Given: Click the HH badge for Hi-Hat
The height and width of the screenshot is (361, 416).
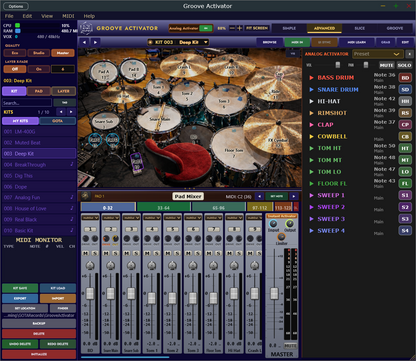Looking at the screenshot, I should (x=405, y=101).
